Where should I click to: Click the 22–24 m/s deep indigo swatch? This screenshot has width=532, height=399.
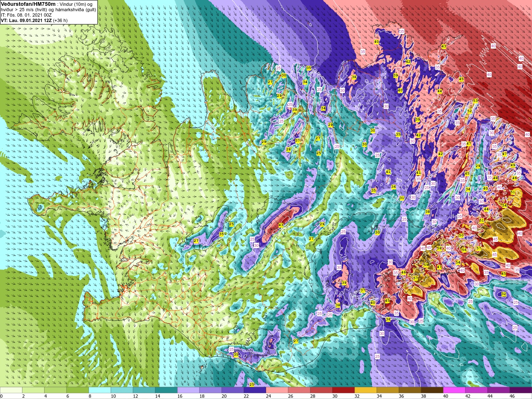(x=255, y=390)
